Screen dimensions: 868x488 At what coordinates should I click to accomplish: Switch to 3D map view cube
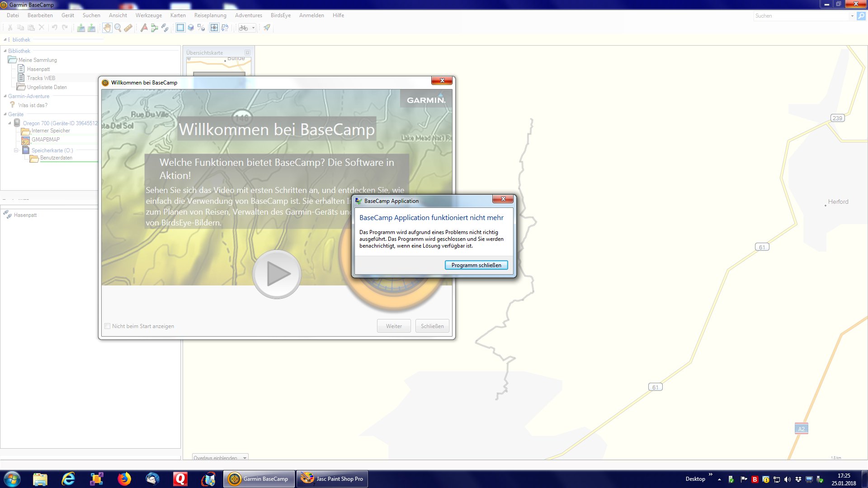(191, 28)
